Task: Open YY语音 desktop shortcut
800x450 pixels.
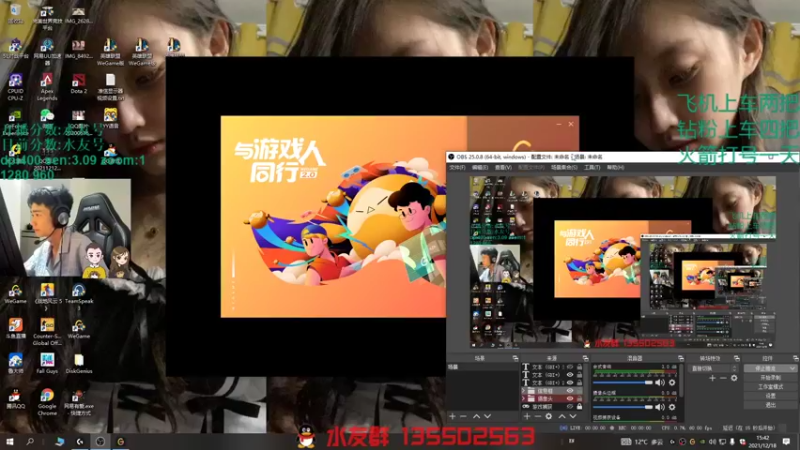Action: pos(110,118)
